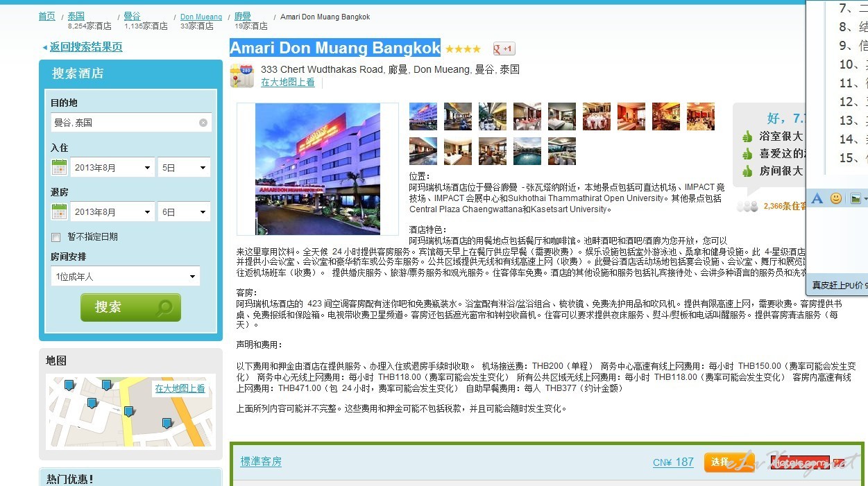Open the swimming pool photo thumbnail

pyautogui.click(x=527, y=151)
